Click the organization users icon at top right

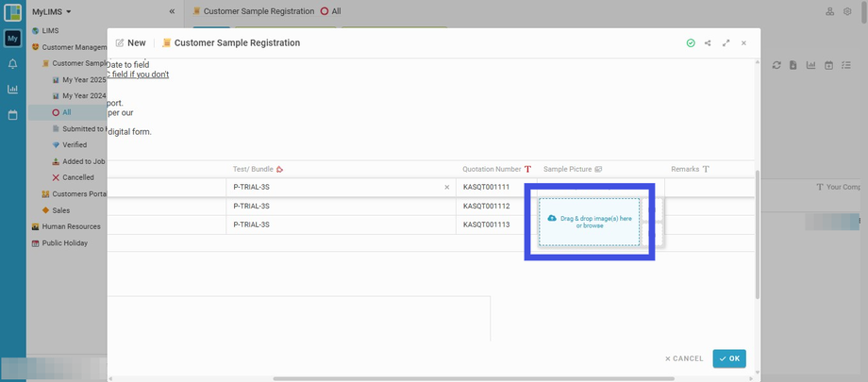coord(830,11)
